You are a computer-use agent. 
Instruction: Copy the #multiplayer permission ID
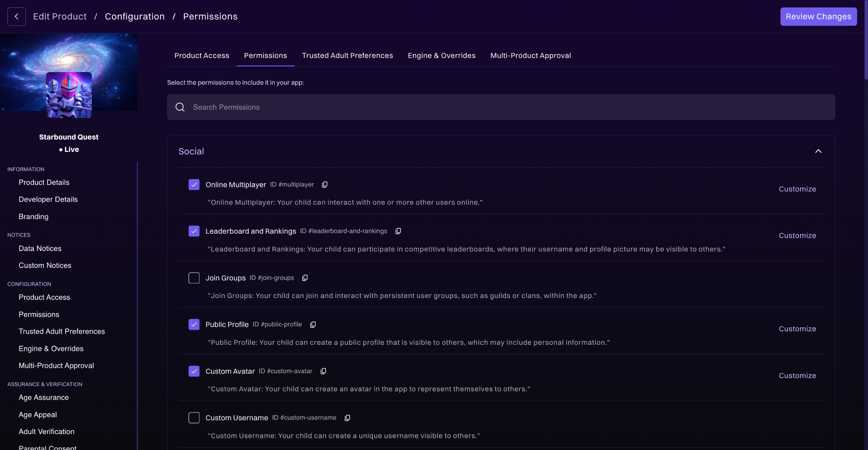tap(324, 184)
